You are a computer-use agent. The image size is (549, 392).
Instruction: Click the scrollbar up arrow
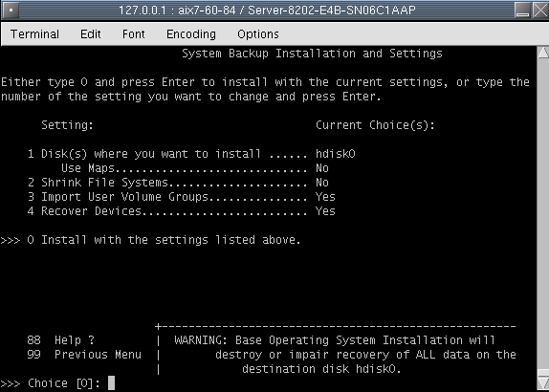click(543, 53)
